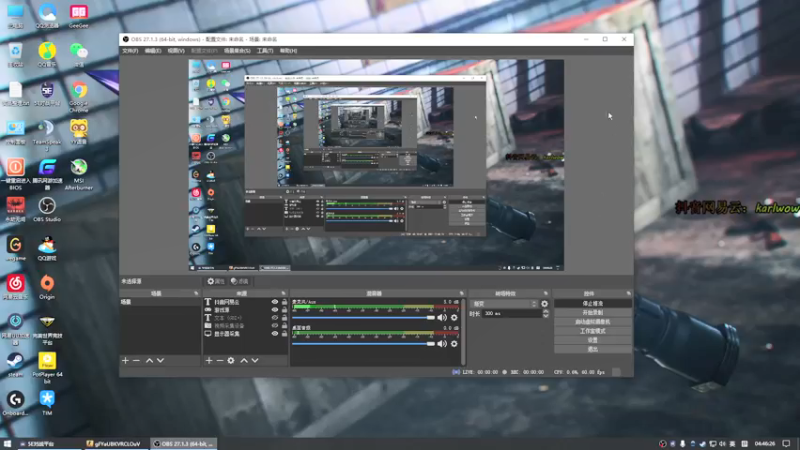Screen dimensions: 800x450
Task: Toggle visibility of the video capture device source
Action: [x=274, y=326]
